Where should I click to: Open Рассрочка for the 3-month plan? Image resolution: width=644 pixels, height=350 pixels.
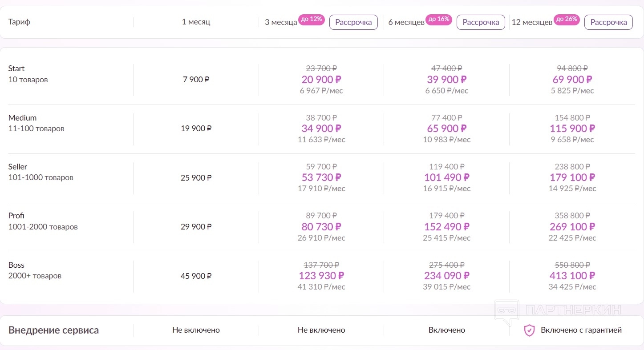click(x=353, y=22)
